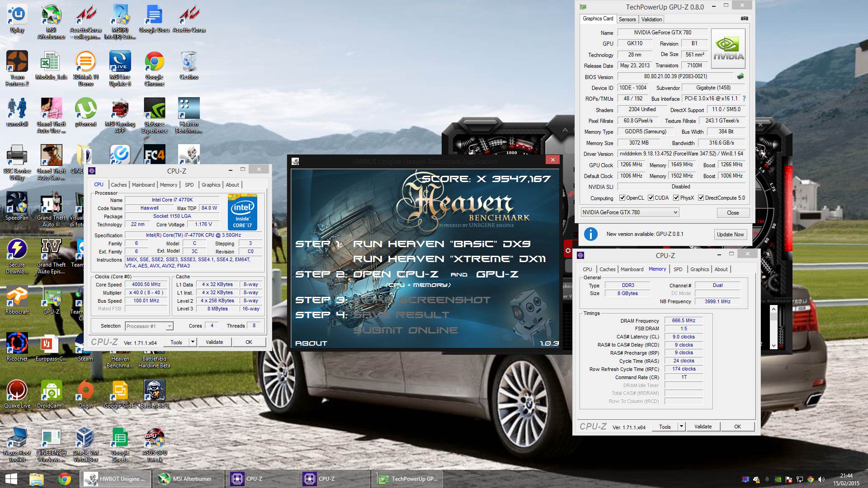Click Run Heaven Xtreme DX11 link
Viewport: 868px width, 488px height.
click(x=449, y=259)
